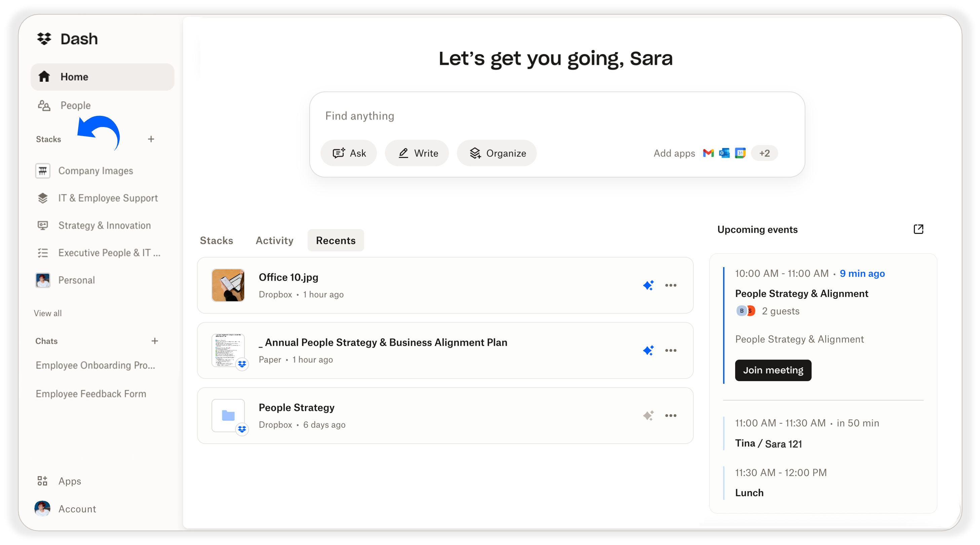The image size is (980, 545).
Task: Open more options for Office 10.jpg
Action: 671,285
